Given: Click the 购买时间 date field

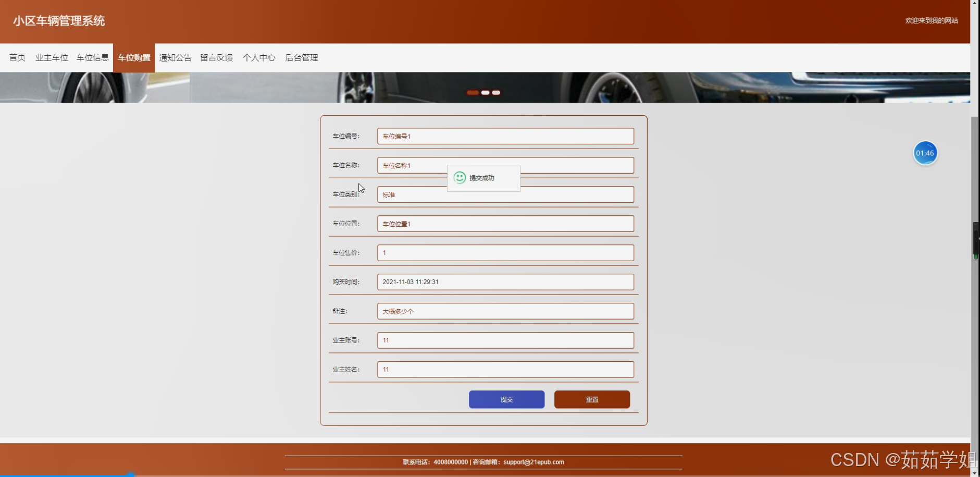Looking at the screenshot, I should pyautogui.click(x=505, y=282).
